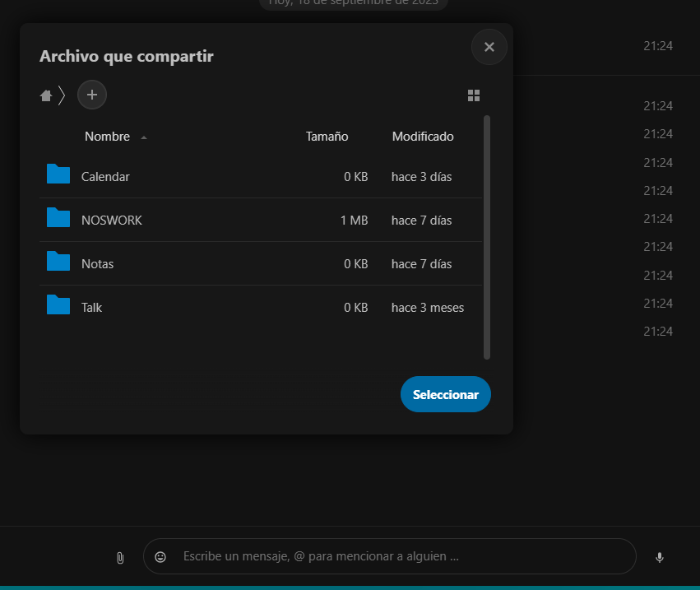This screenshot has width=700, height=590.
Task: Click the Seleccionar button
Action: (x=446, y=394)
